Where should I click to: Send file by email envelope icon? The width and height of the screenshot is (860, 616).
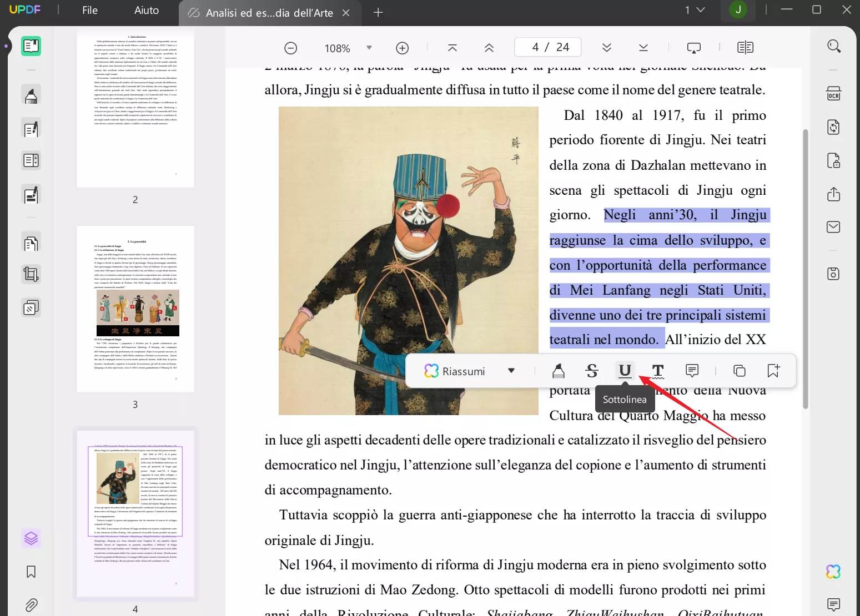click(x=833, y=227)
